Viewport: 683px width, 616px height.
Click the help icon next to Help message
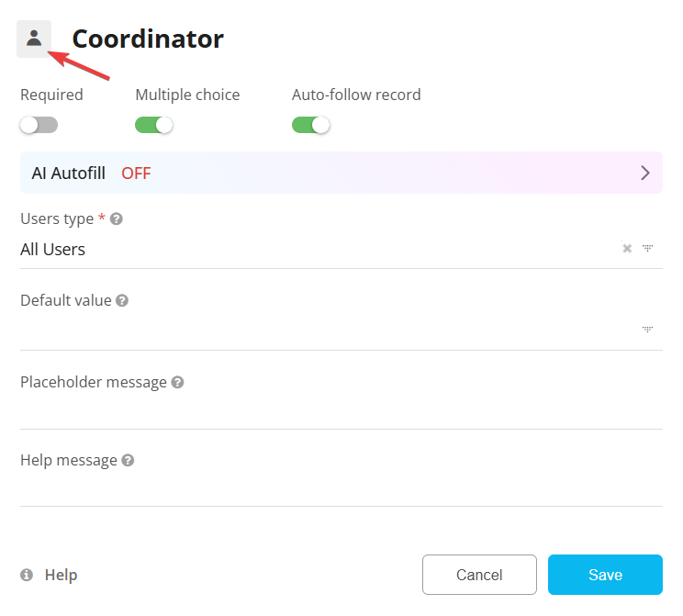click(128, 460)
